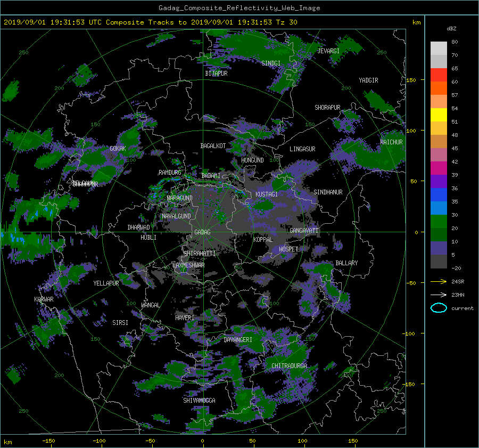Click the 150 km right axis tick
This screenshot has height=448, width=479.
[411, 80]
